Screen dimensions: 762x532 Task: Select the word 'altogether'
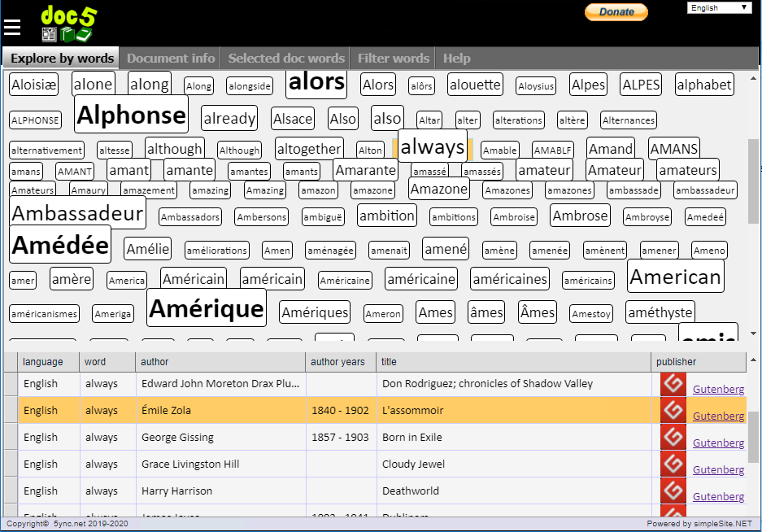coord(309,148)
